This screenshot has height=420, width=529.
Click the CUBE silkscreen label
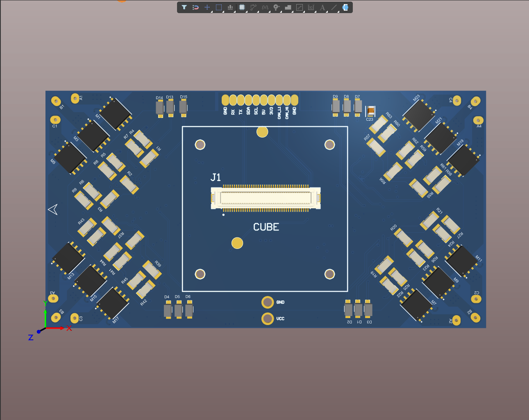[x=266, y=227]
